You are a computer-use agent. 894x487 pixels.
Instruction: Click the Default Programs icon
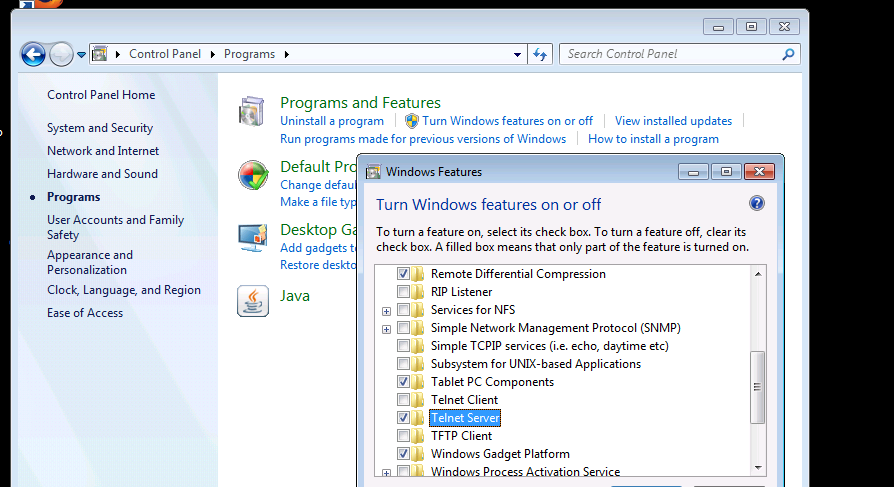coord(253,176)
